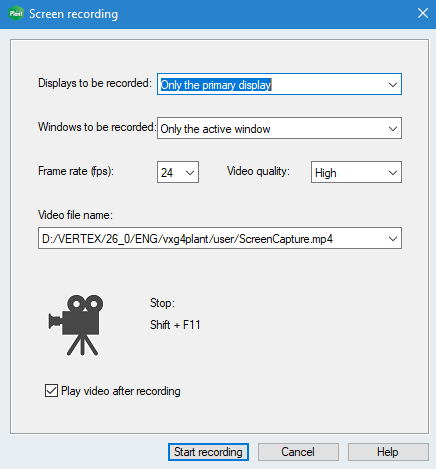The height and width of the screenshot is (469, 436).
Task: Expand the Displays to be recorded dropdown arrow
Action: (393, 85)
